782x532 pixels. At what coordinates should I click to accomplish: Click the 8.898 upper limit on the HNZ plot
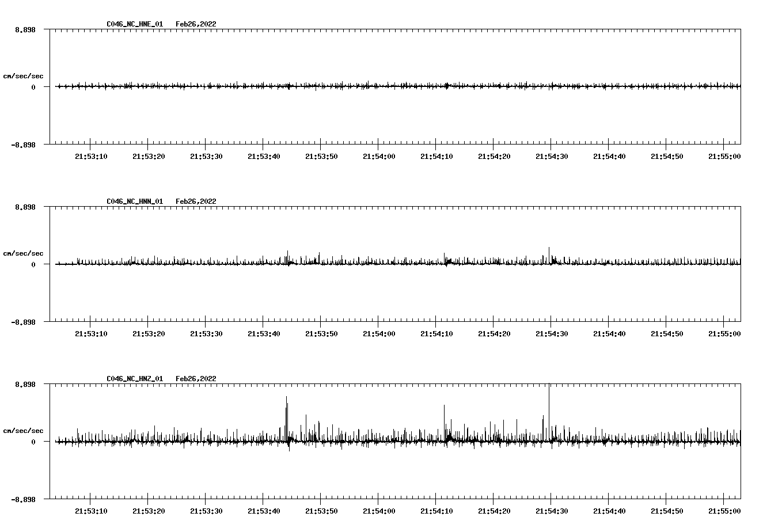click(x=25, y=384)
